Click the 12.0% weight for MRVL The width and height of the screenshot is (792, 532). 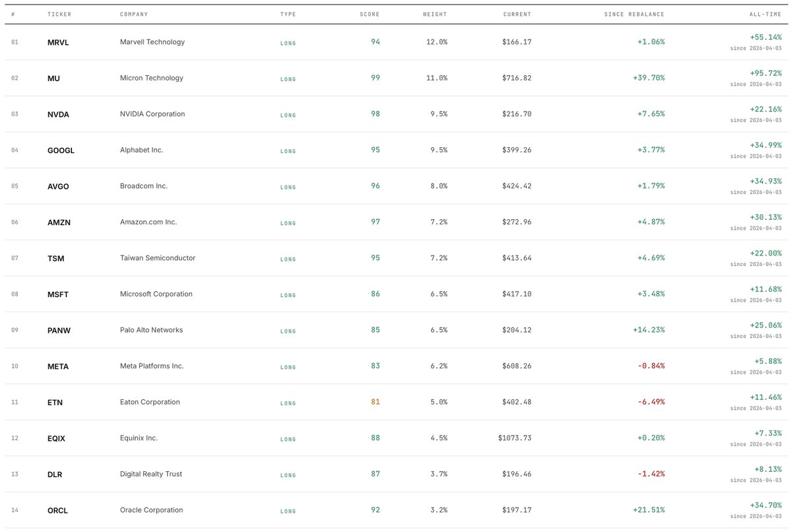pos(437,42)
